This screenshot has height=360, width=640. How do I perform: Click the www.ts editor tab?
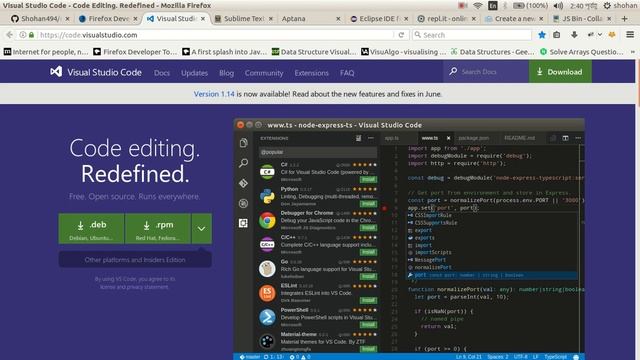(x=435, y=138)
